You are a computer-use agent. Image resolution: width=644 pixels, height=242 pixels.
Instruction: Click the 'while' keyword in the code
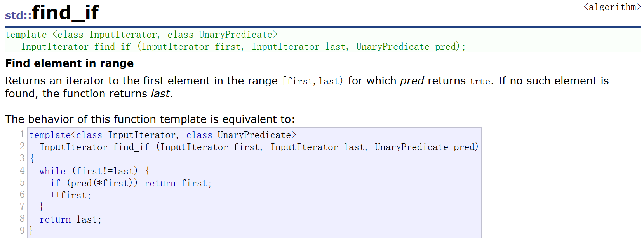[52, 171]
